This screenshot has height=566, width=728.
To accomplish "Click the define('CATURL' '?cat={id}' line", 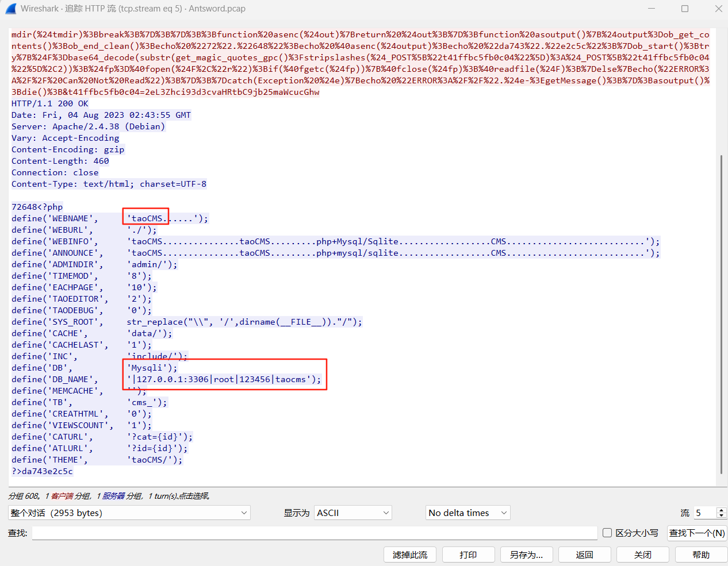I will click(x=102, y=437).
